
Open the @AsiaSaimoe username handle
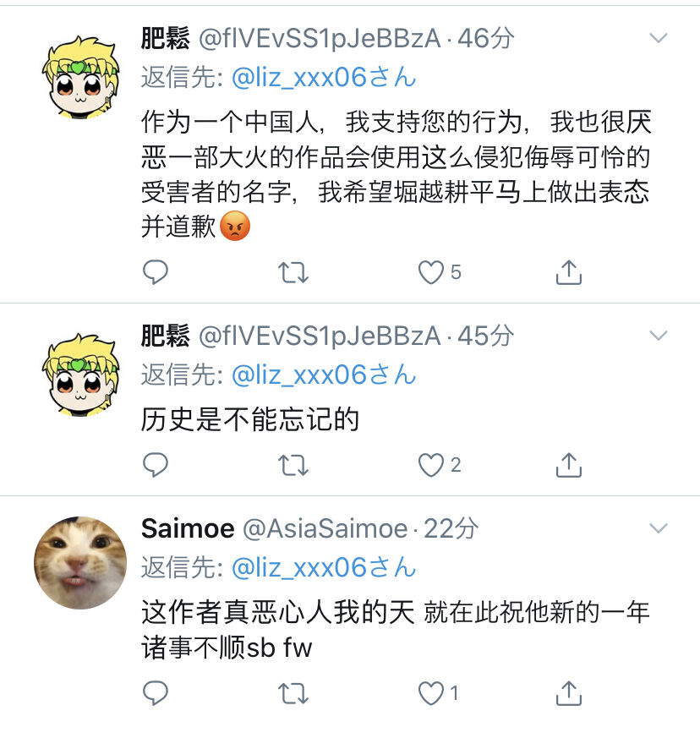325,528
